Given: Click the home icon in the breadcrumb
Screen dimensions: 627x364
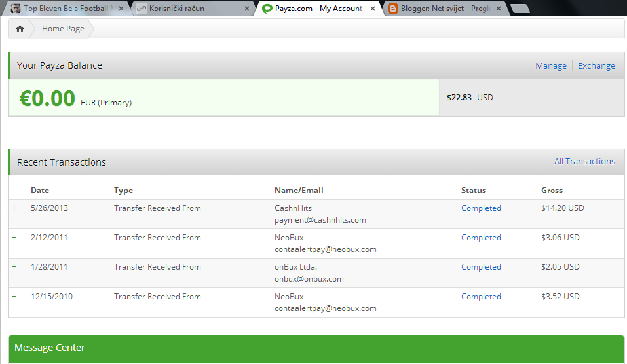Looking at the screenshot, I should click(x=20, y=29).
